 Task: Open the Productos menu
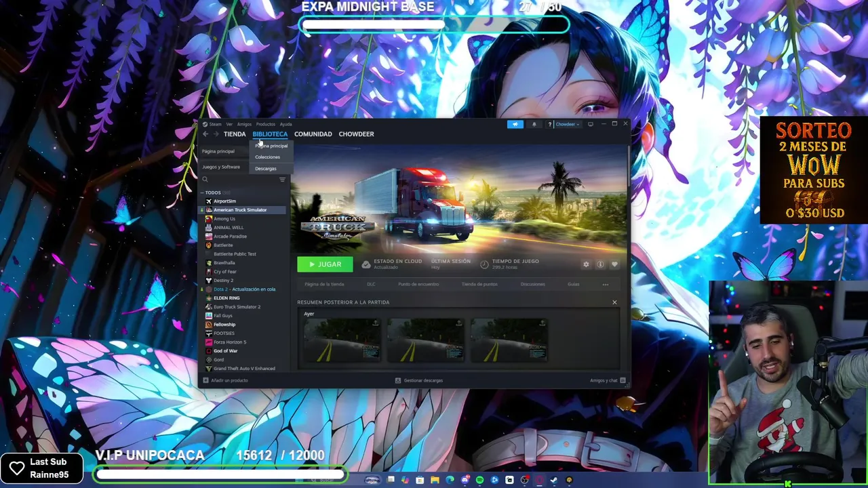pos(266,124)
